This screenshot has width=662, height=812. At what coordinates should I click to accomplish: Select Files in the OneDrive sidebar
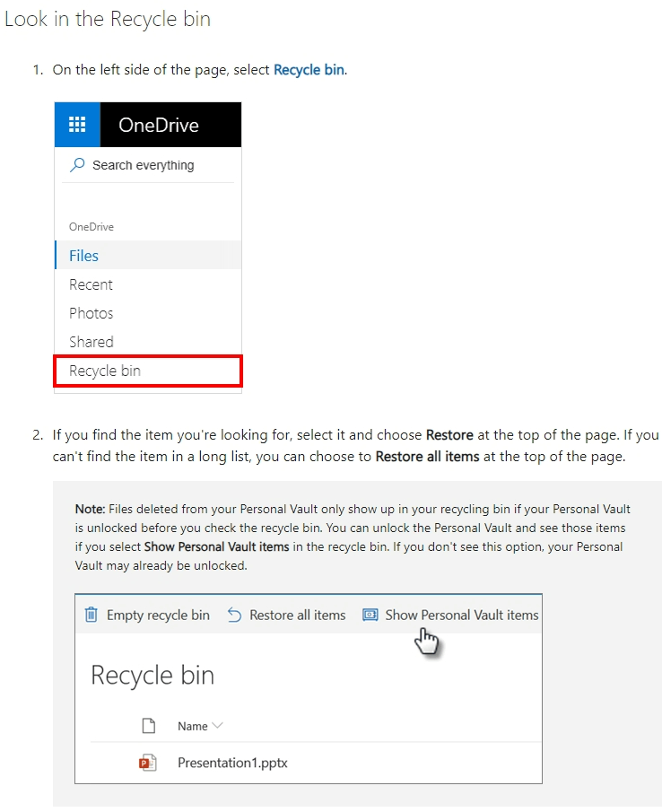(148, 256)
